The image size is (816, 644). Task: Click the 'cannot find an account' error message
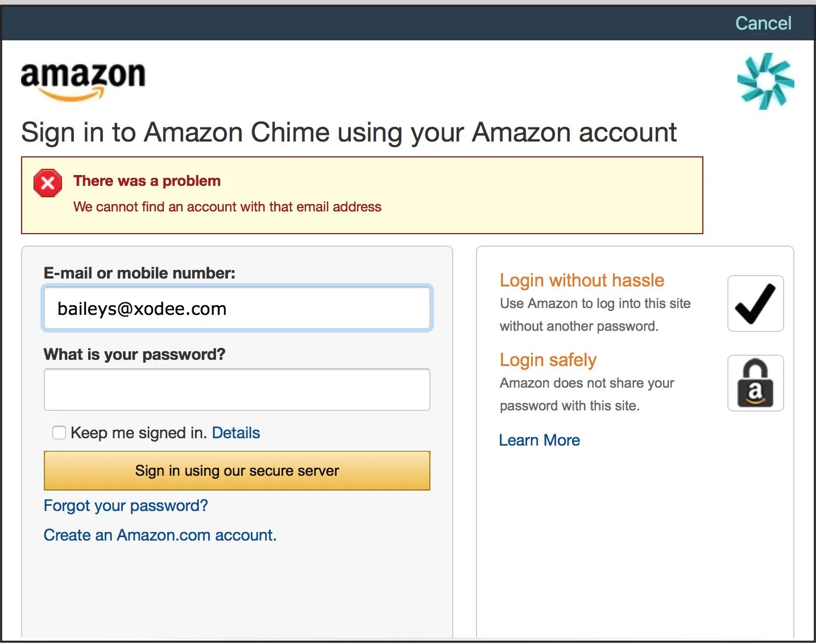[227, 207]
